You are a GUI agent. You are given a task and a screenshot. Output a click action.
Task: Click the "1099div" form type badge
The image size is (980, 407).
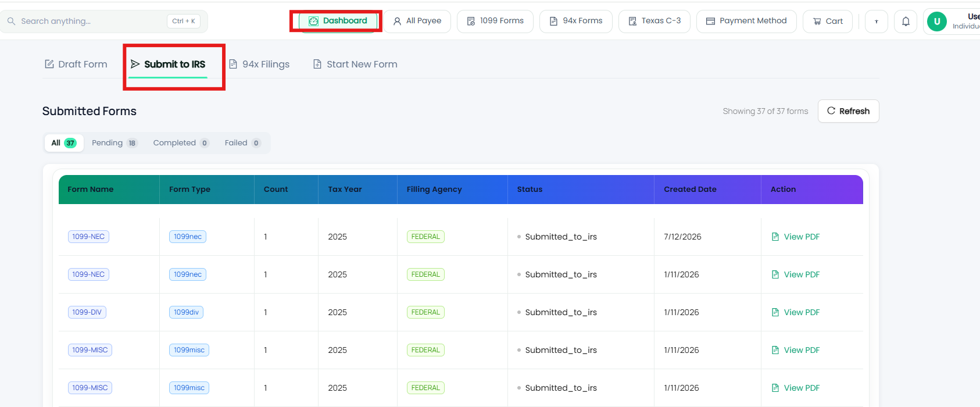[x=186, y=312]
